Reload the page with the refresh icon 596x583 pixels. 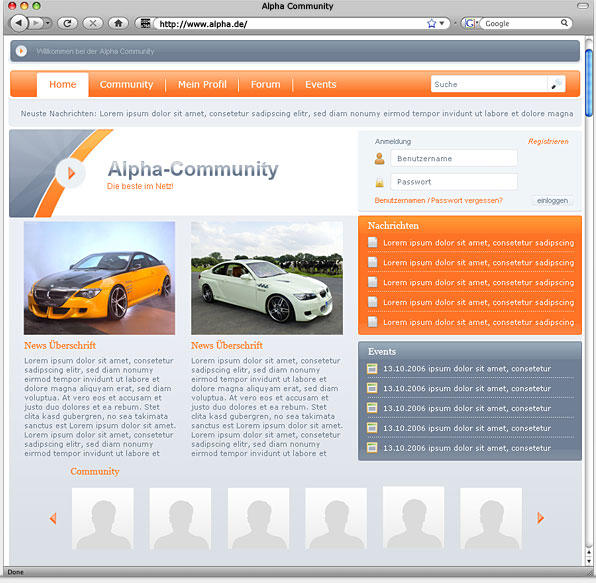click(67, 24)
